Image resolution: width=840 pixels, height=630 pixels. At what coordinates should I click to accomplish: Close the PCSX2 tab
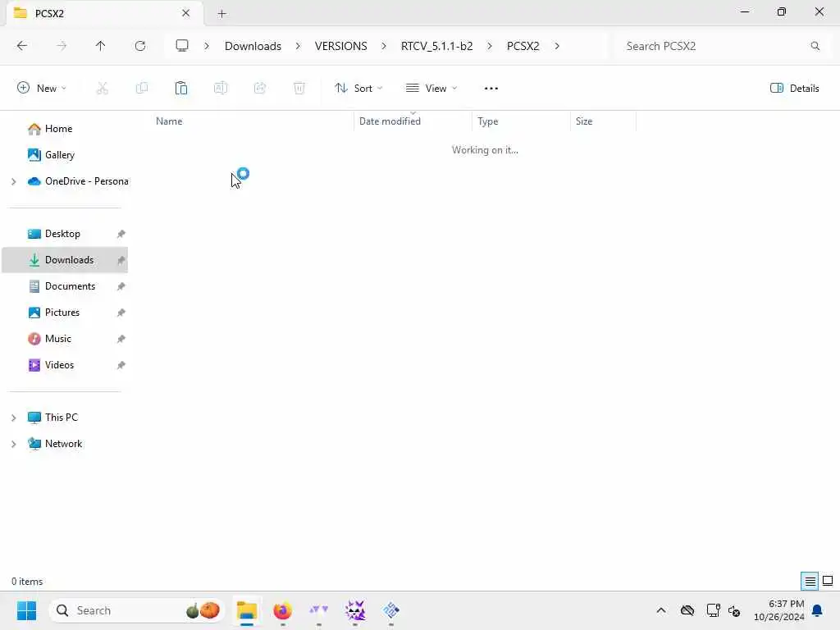click(186, 13)
